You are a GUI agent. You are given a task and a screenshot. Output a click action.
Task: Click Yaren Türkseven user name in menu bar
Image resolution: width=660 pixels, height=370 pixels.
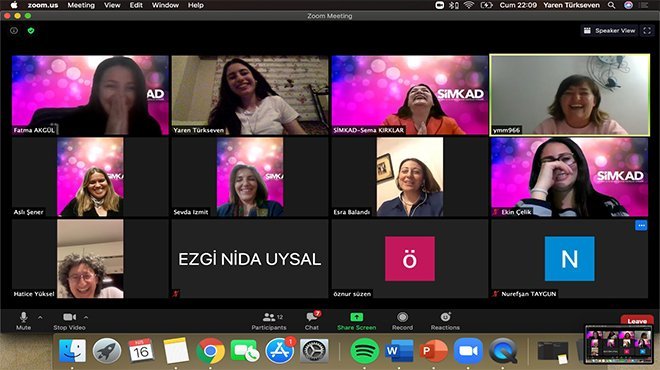click(x=571, y=5)
